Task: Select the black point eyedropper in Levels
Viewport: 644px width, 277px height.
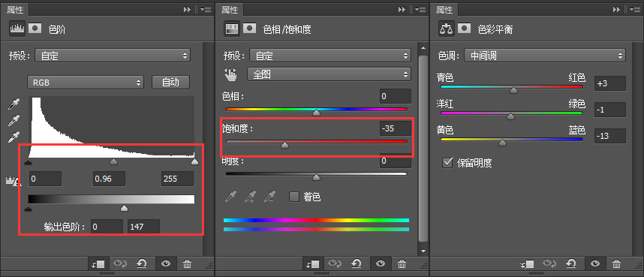Action: pos(14,105)
